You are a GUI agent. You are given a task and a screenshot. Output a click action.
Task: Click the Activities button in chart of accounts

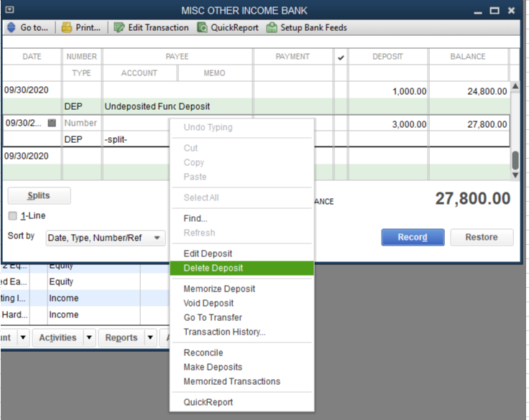tap(57, 337)
